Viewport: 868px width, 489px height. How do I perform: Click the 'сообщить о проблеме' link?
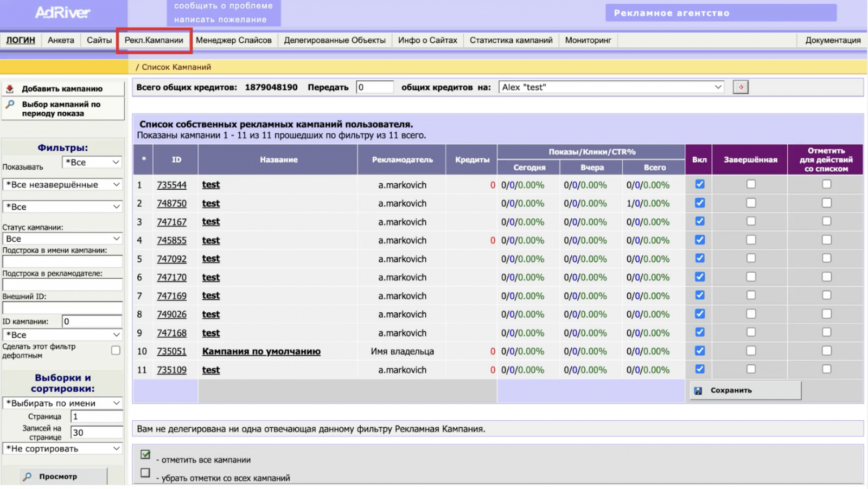(x=224, y=6)
